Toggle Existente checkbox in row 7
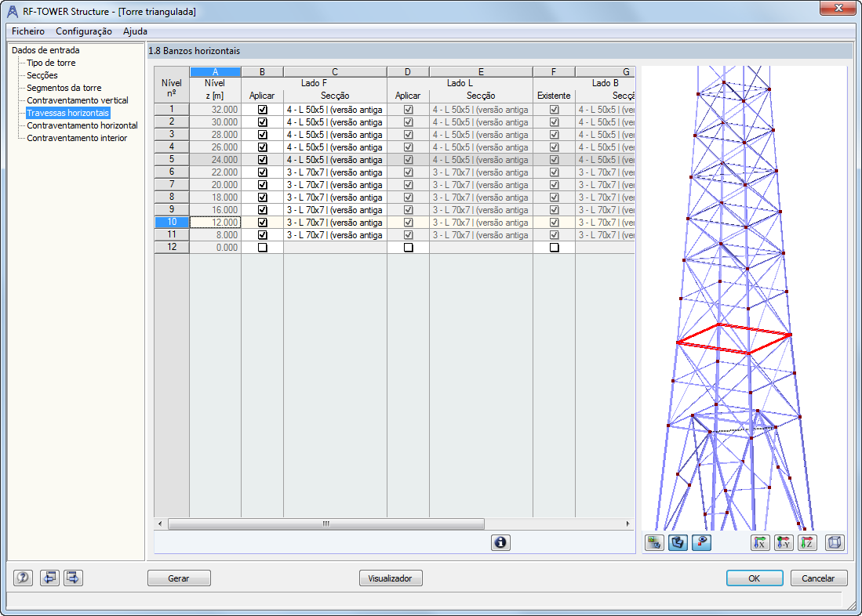The width and height of the screenshot is (862, 616). tap(554, 185)
